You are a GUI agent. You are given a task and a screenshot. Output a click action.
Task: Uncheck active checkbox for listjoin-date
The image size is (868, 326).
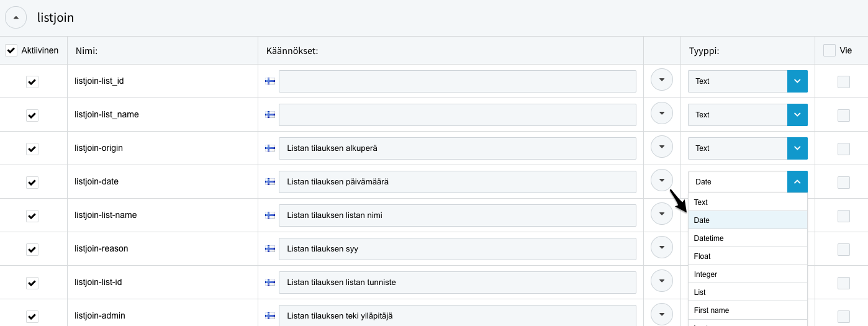32,182
